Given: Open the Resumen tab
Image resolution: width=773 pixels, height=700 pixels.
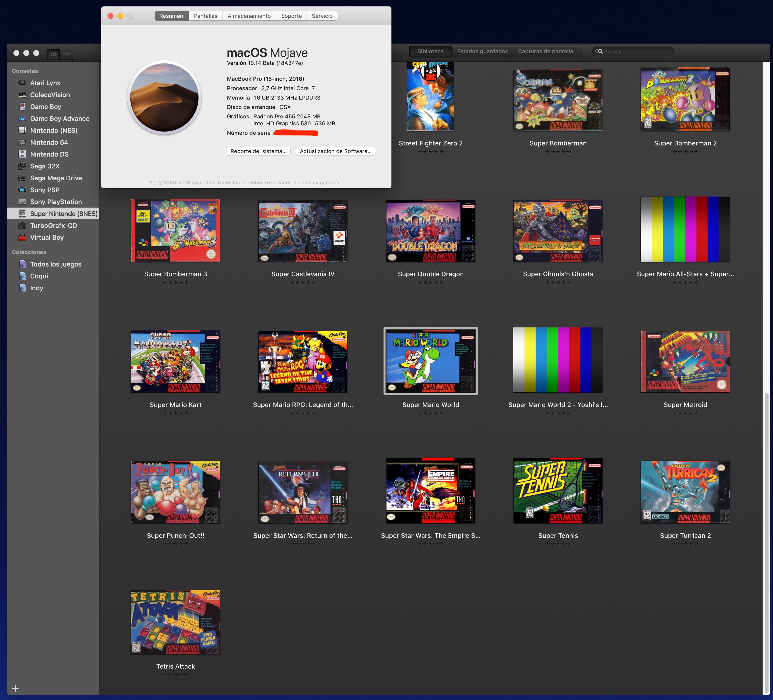Looking at the screenshot, I should pos(171,16).
